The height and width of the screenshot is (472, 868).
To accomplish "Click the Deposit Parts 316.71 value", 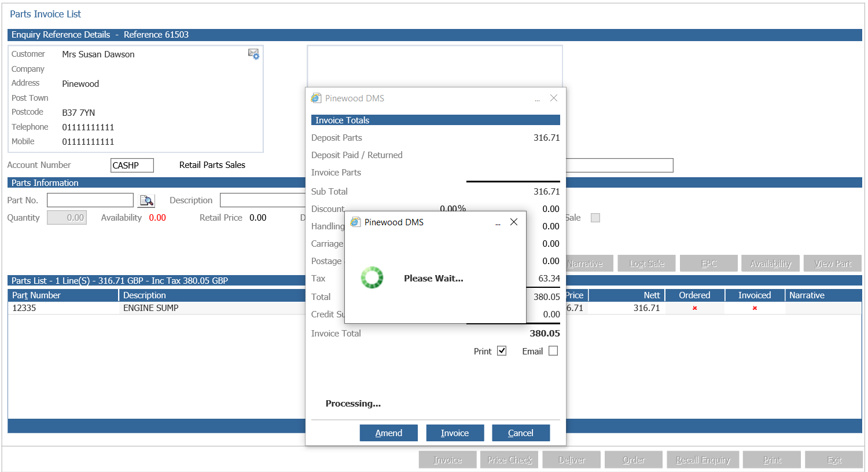I will coord(547,138).
